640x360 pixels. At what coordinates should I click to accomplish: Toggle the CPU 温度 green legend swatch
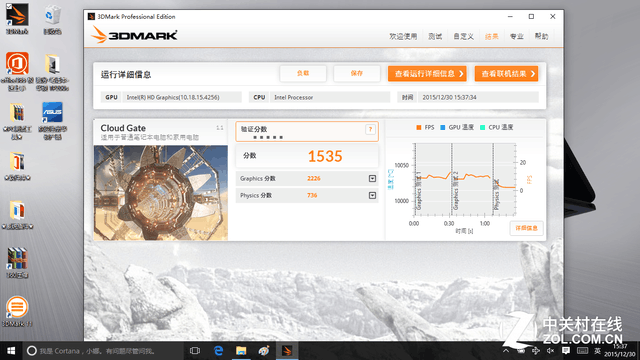(482, 127)
